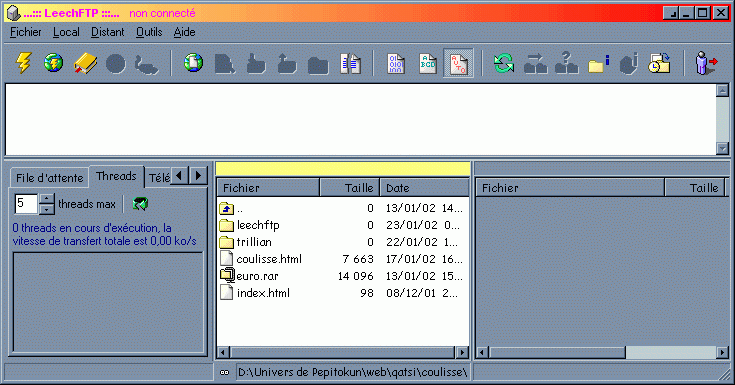This screenshot has width=735, height=385.
Task: Click the lightning bolt quick connect icon
Action: (x=23, y=63)
